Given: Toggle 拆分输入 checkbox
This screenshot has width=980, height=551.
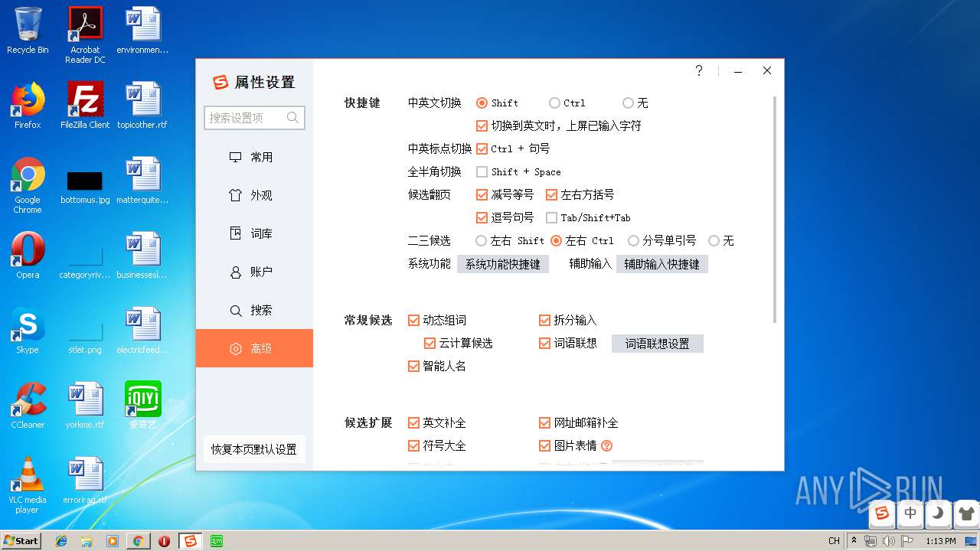Looking at the screenshot, I should point(545,320).
